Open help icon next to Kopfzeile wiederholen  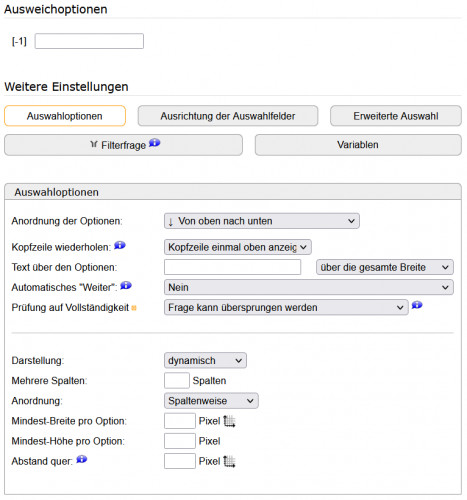pos(120,245)
